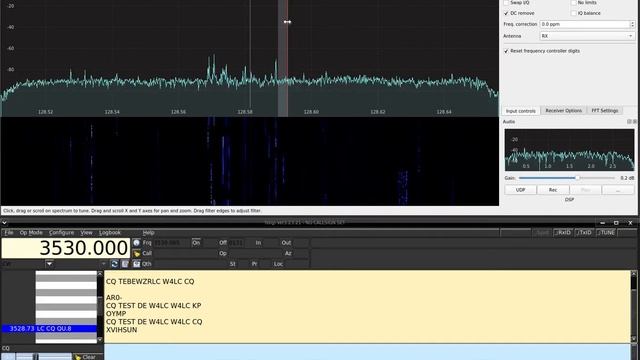This screenshot has height=360, width=640.
Task: Click the Qth input field
Action: [x=191, y=264]
